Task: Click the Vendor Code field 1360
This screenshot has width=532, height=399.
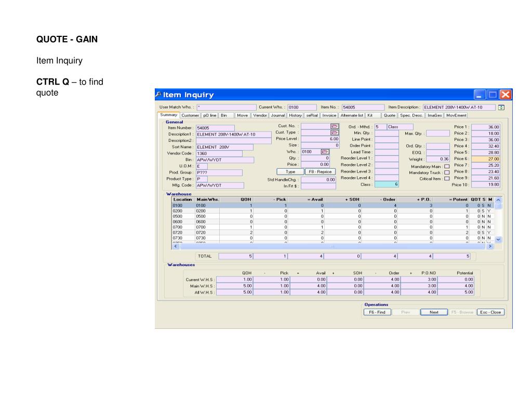Action: 219,154
